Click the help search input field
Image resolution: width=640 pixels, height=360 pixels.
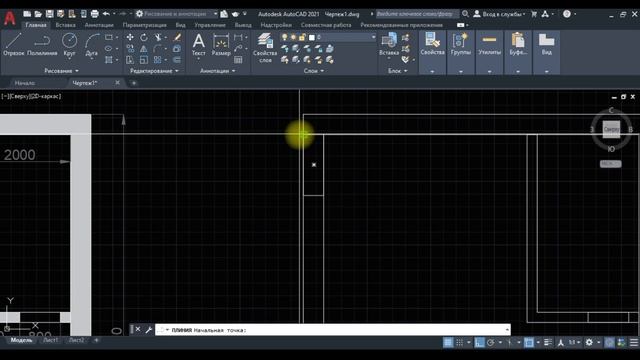[417, 14]
